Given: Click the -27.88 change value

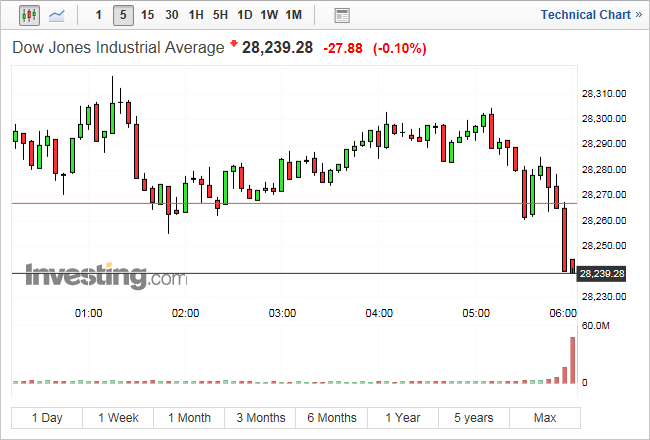Looking at the screenshot, I should [343, 49].
